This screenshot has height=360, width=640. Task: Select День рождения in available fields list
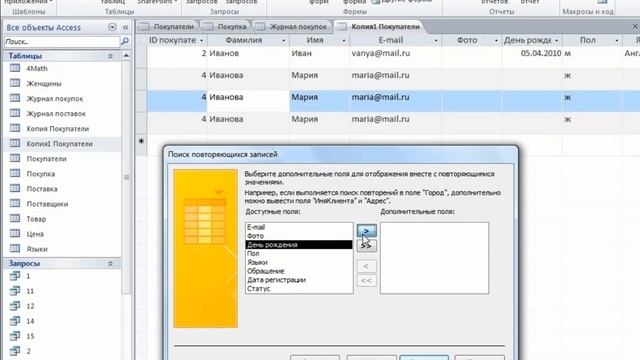(299, 244)
